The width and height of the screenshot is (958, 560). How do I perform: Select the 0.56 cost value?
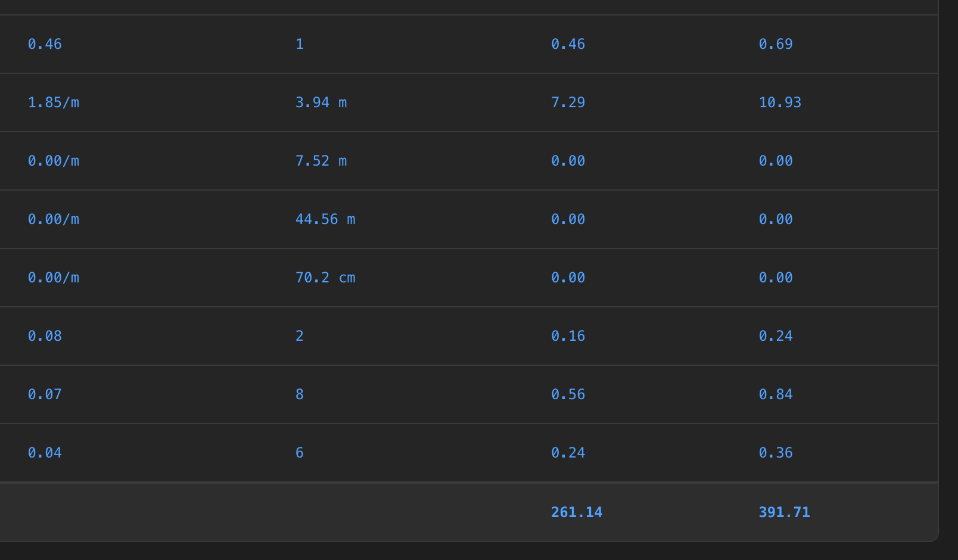tap(568, 394)
